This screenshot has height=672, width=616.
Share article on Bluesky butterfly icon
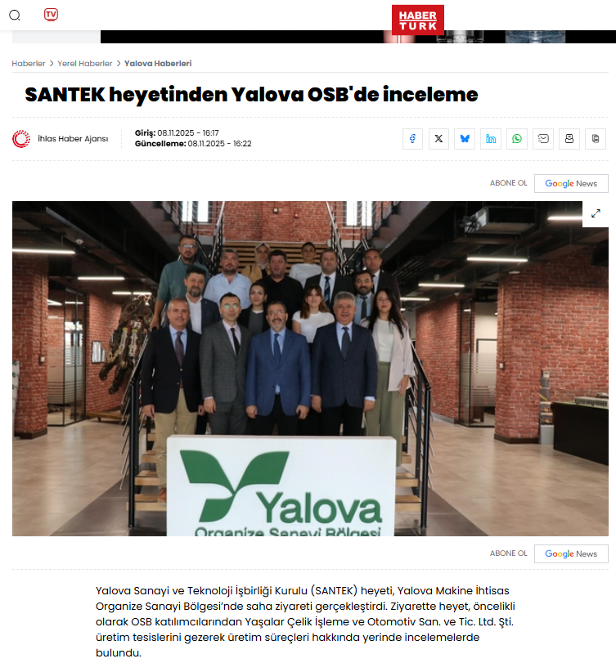click(x=465, y=139)
